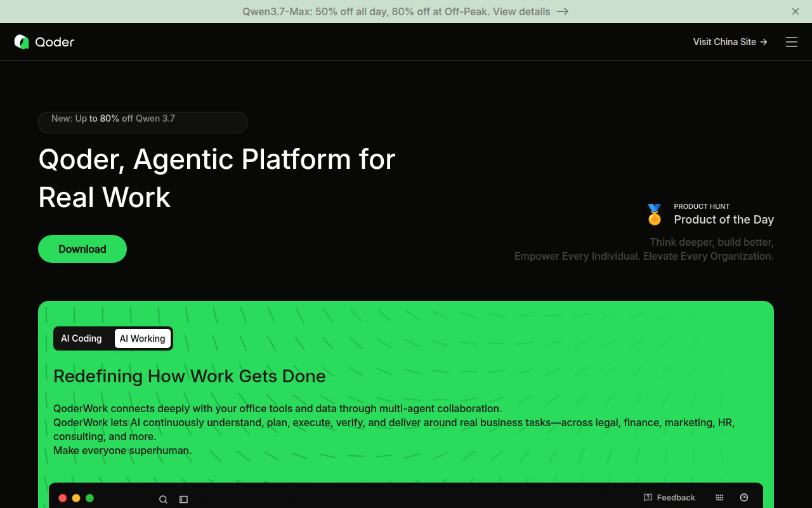The width and height of the screenshot is (812, 508).
Task: Click the gauge icon right of the grid icon
Action: pos(744,498)
